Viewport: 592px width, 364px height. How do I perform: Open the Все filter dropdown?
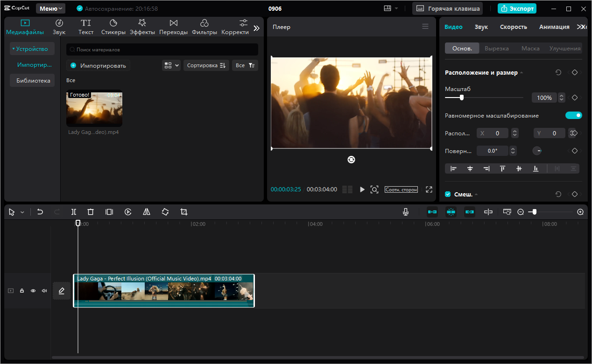245,65
